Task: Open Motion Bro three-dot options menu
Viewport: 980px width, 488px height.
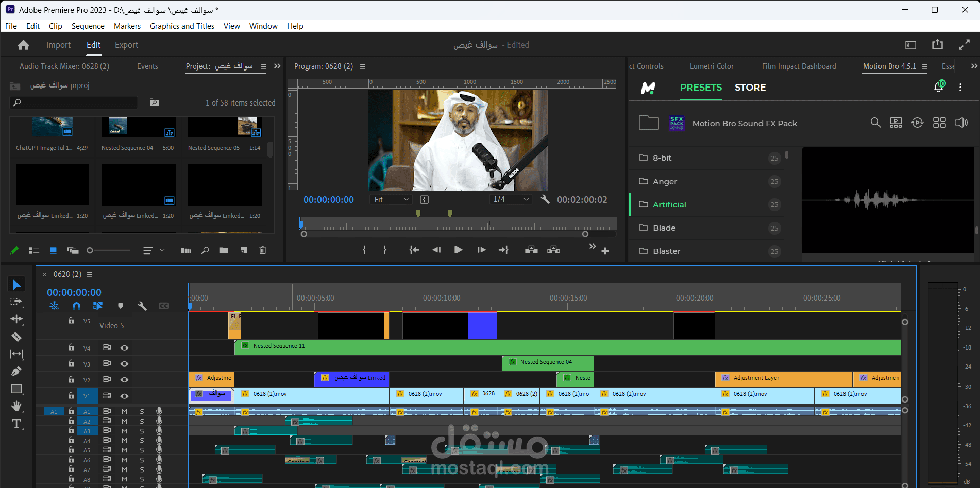Action: [960, 88]
